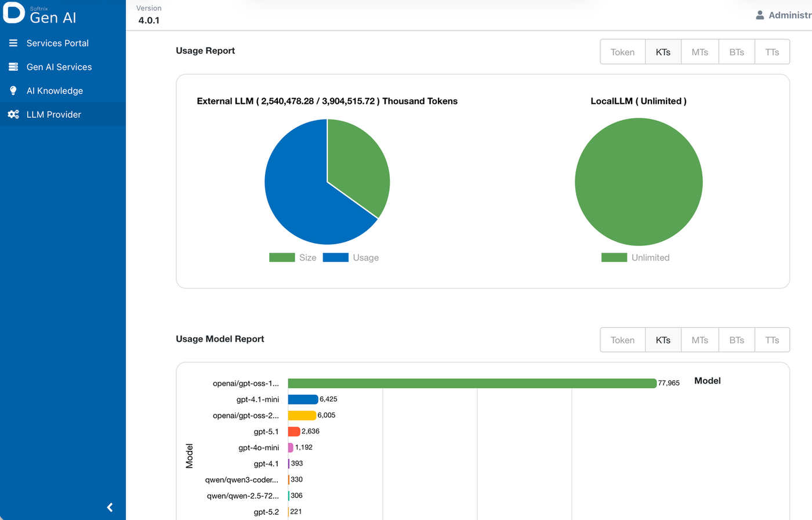Viewport: 812px width, 520px height.
Task: Click the gpt-5.2 axis label
Action: click(266, 512)
